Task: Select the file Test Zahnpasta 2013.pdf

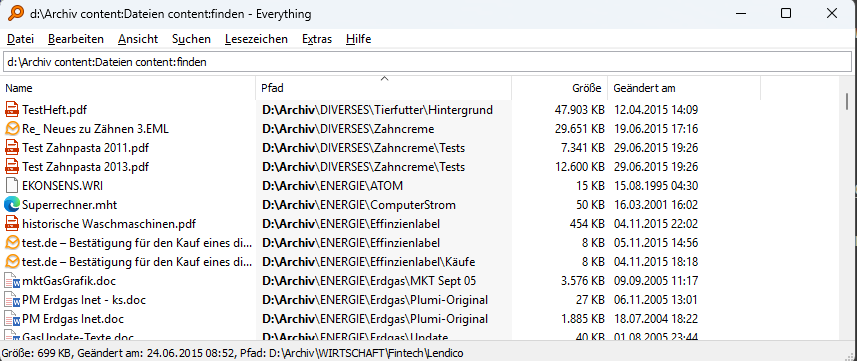Action: (x=85, y=167)
